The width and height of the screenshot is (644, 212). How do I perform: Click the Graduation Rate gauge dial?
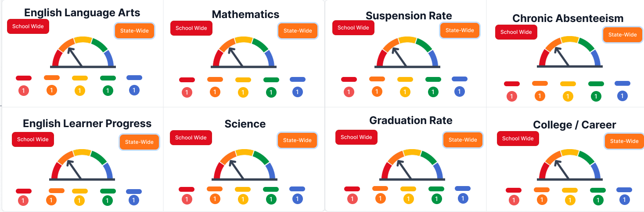tap(412, 164)
